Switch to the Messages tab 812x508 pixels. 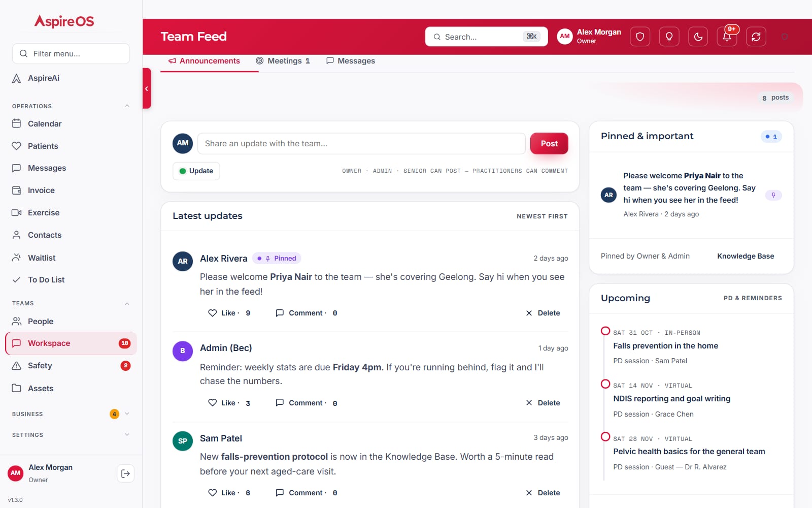[351, 61]
